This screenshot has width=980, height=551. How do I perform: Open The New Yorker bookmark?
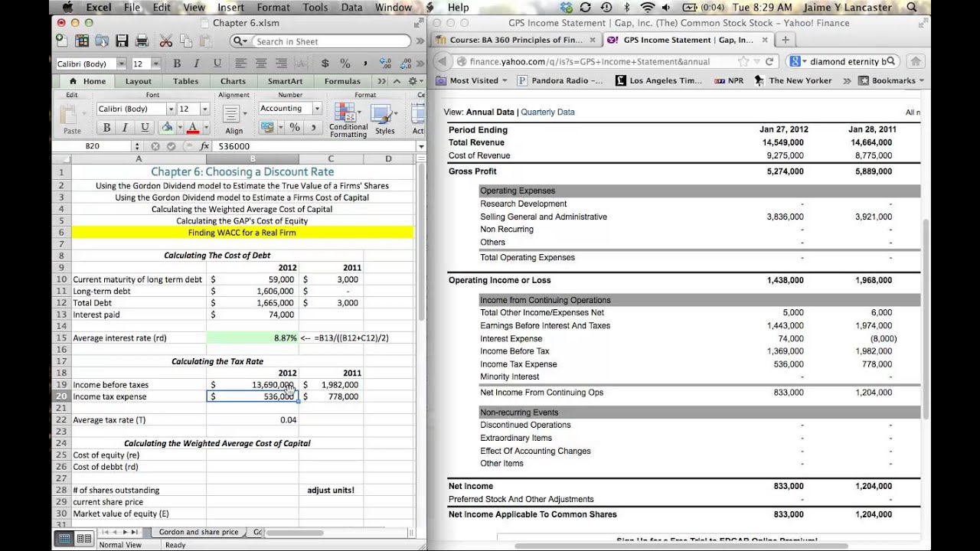coord(793,80)
